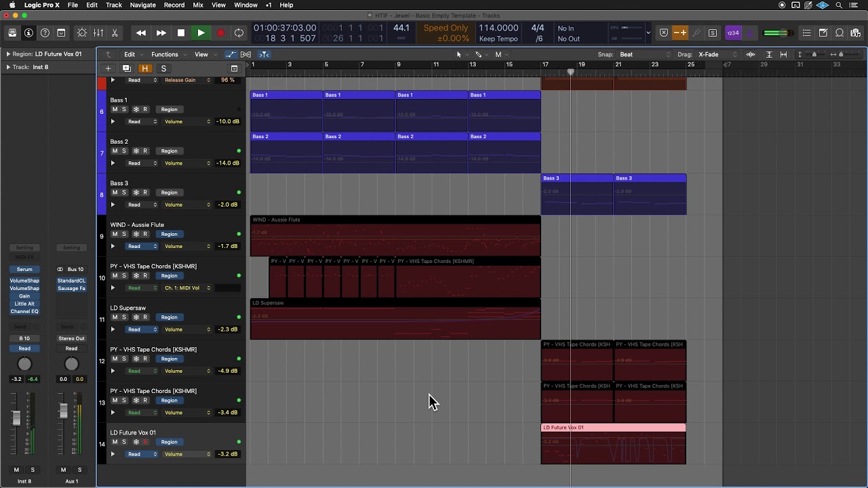Open the macOS Spotlight search icon
This screenshot has height=488, width=868.
click(839, 5)
